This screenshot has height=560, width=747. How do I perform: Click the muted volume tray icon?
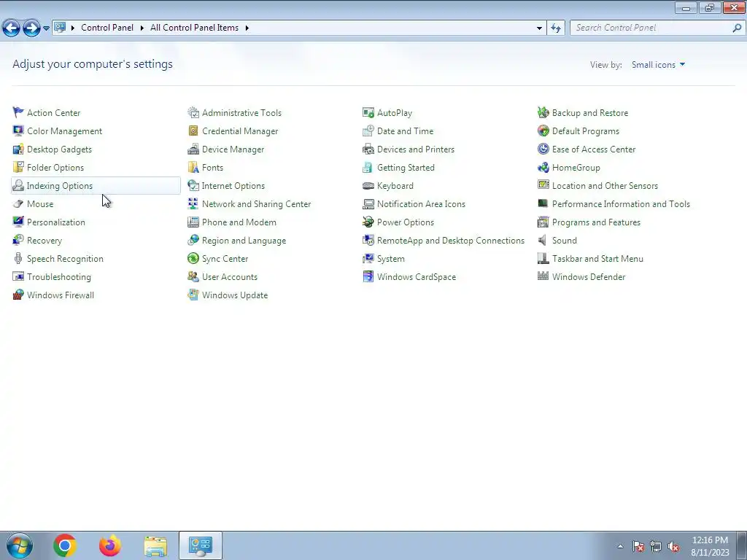[673, 547]
